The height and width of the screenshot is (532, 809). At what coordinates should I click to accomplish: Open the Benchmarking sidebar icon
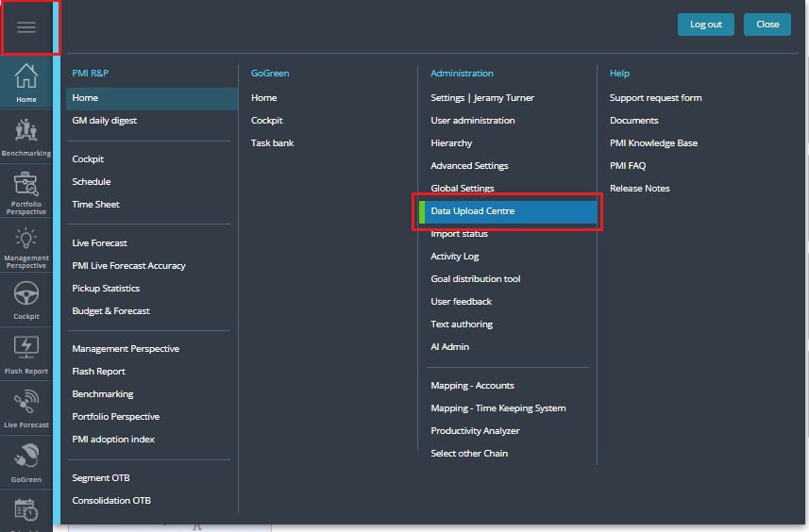[x=26, y=137]
